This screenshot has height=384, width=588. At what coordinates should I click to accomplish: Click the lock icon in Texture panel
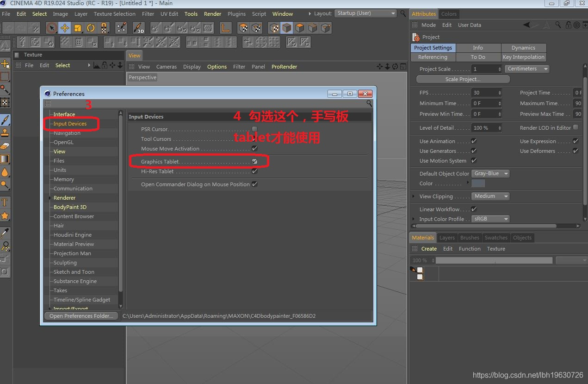(x=105, y=65)
